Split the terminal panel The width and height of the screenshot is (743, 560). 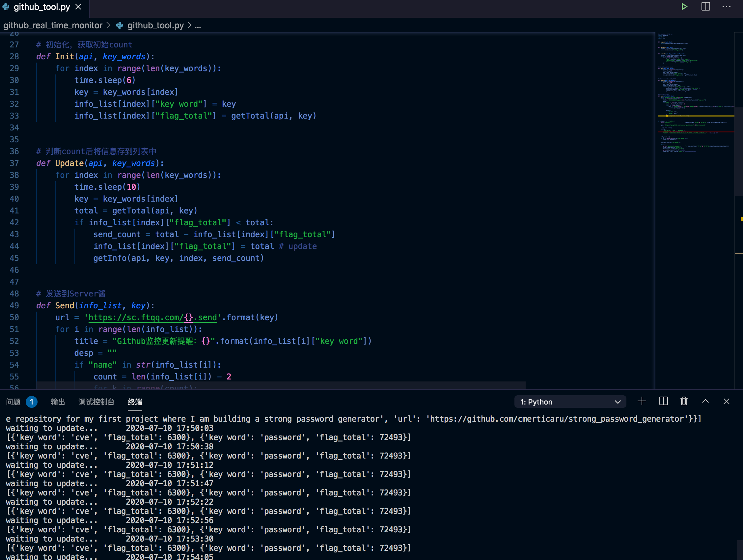663,402
